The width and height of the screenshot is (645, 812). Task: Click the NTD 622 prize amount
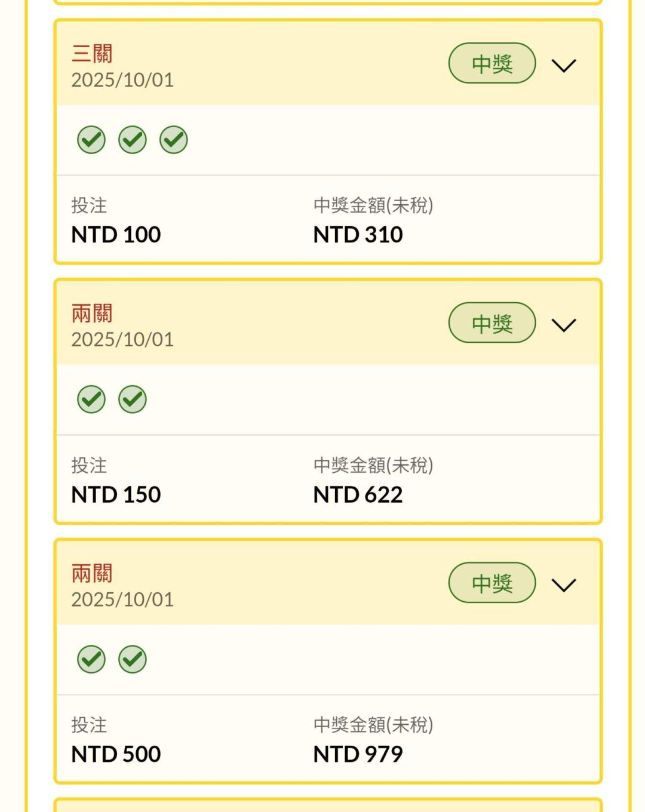pyautogui.click(x=358, y=494)
